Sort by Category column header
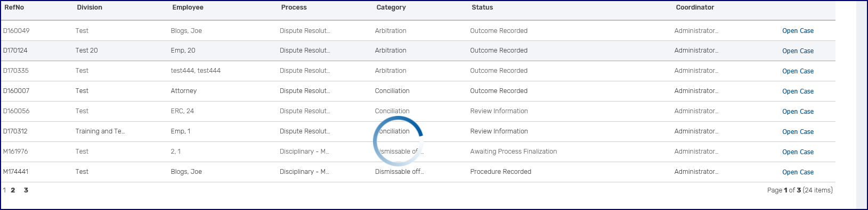868x210 pixels. [x=391, y=7]
